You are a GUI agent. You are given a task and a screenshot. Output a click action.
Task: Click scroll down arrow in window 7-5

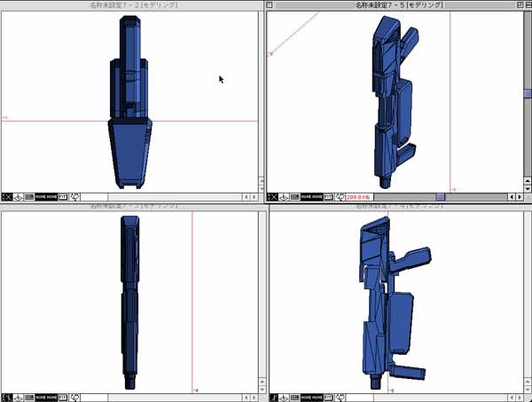click(528, 189)
